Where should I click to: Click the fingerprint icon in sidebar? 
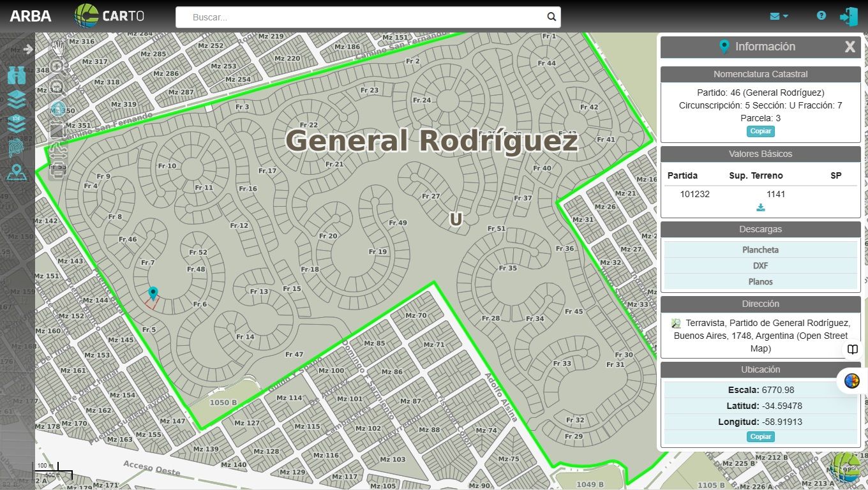click(x=17, y=147)
